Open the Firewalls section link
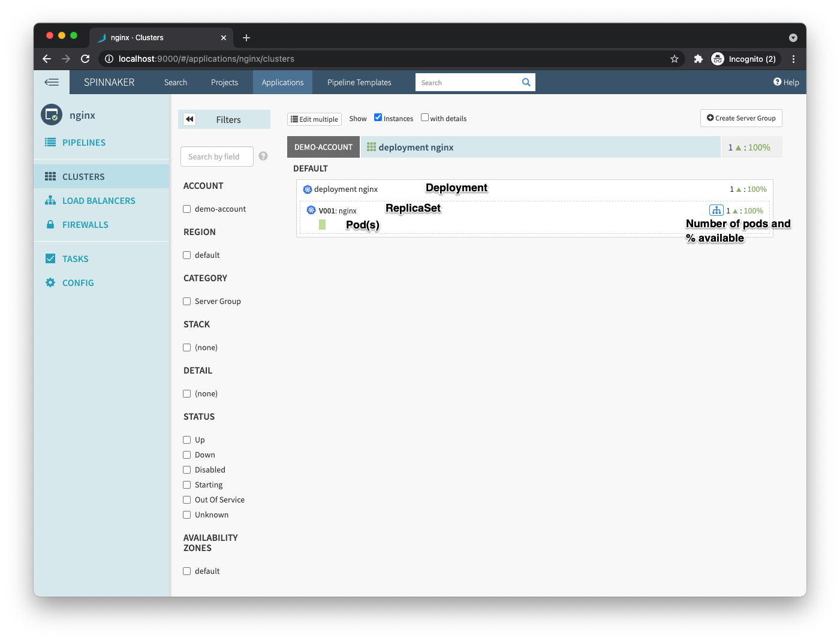The image size is (840, 641). [x=85, y=225]
